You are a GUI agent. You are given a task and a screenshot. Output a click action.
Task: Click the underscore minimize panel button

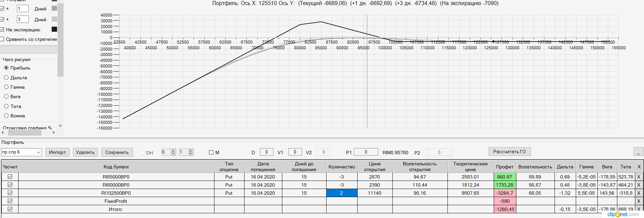tap(638, 152)
